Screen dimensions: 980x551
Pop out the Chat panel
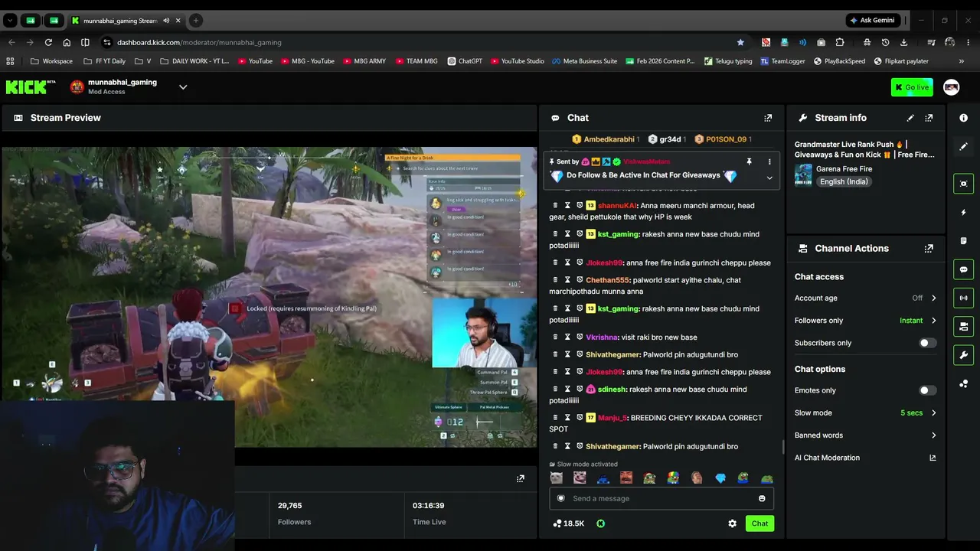[x=768, y=118]
